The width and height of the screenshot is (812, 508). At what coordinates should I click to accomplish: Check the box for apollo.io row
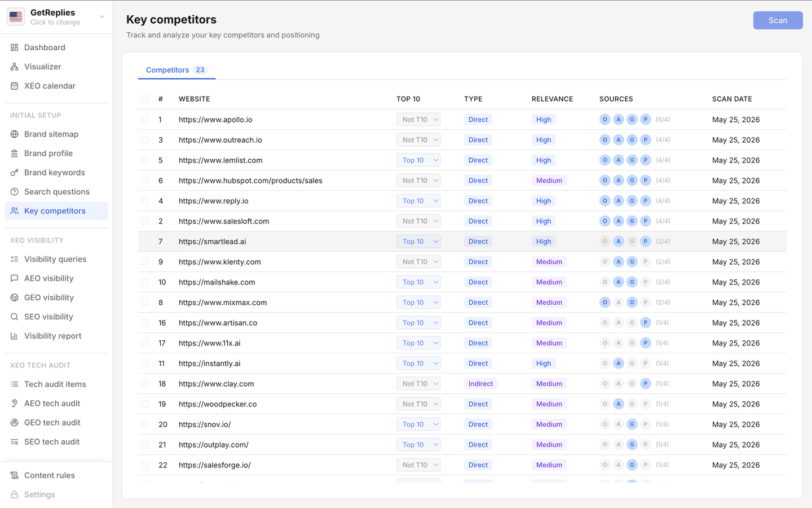pos(145,120)
